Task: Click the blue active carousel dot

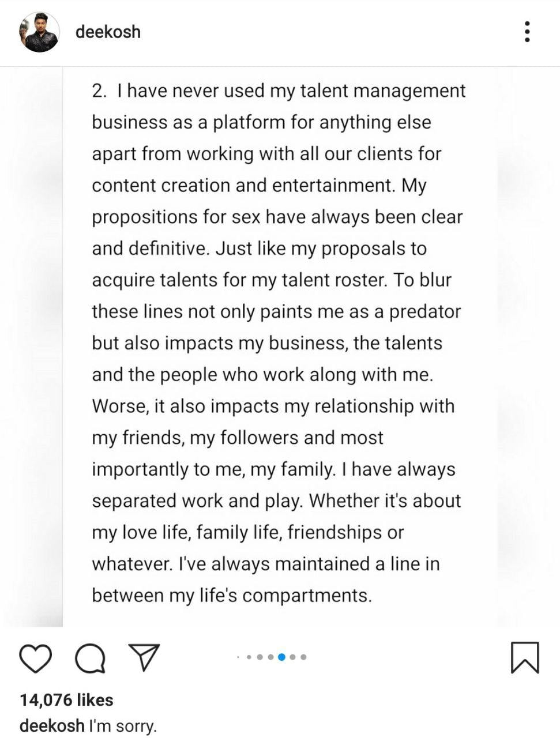Action: point(281,657)
